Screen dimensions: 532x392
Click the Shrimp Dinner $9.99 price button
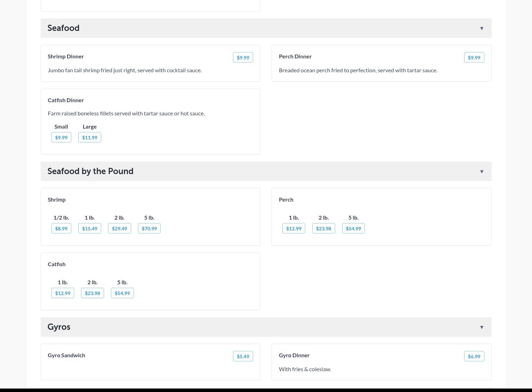coord(243,58)
